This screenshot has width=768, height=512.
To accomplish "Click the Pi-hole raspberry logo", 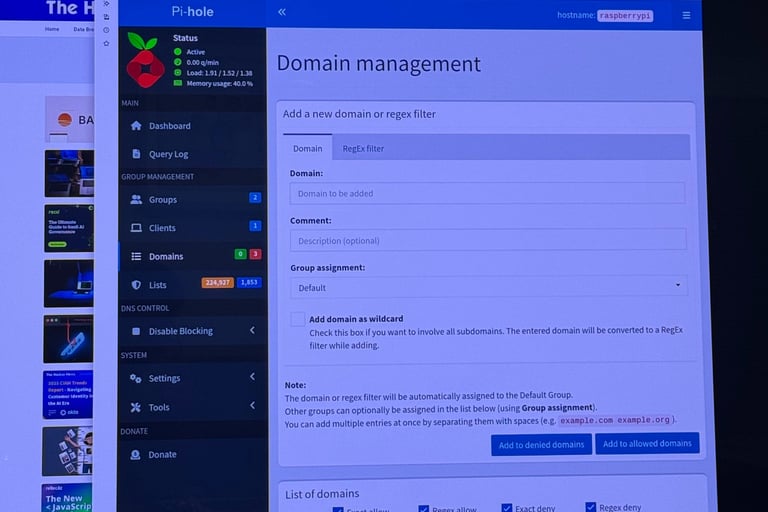I will 145,61.
